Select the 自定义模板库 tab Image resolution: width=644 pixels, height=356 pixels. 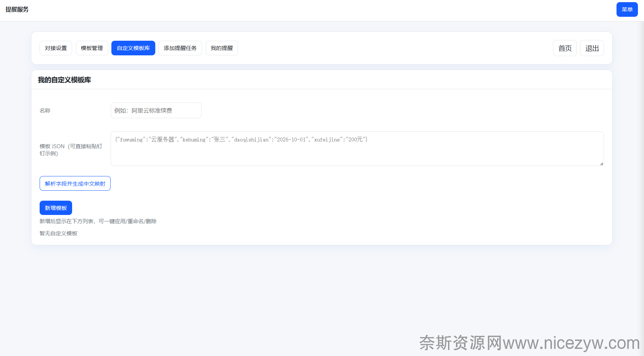[x=133, y=48]
